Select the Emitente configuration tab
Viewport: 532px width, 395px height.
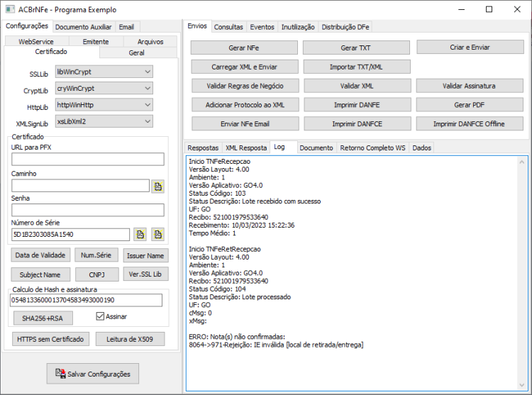(x=96, y=41)
